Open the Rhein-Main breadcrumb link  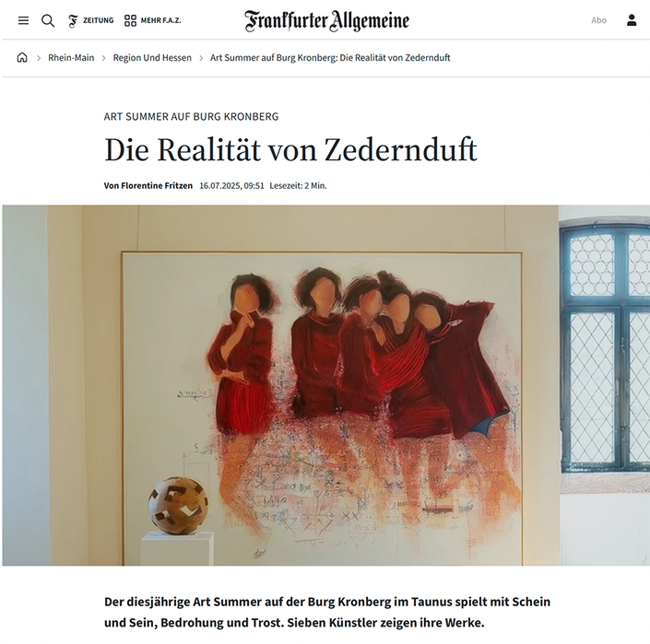click(71, 57)
